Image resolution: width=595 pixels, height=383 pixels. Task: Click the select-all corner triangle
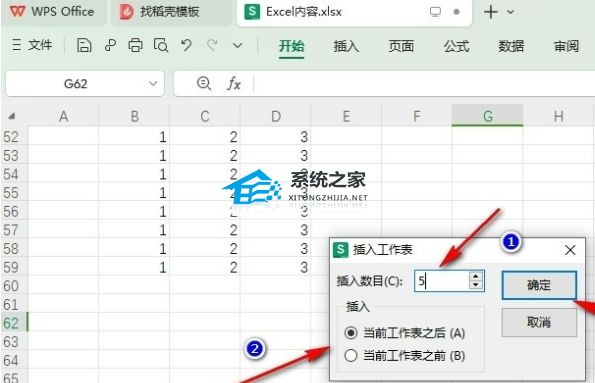[12, 116]
